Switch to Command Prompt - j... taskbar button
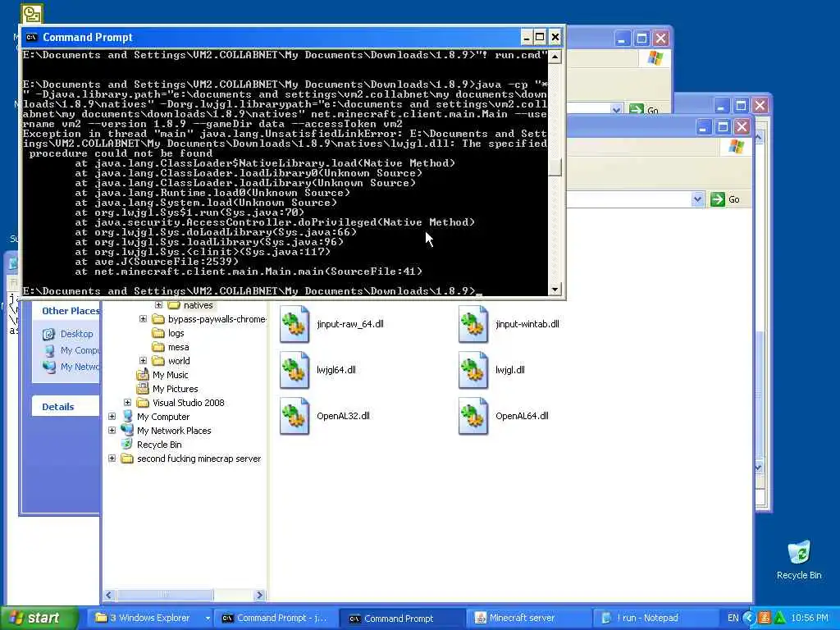Image resolution: width=840 pixels, height=630 pixels. click(x=276, y=618)
